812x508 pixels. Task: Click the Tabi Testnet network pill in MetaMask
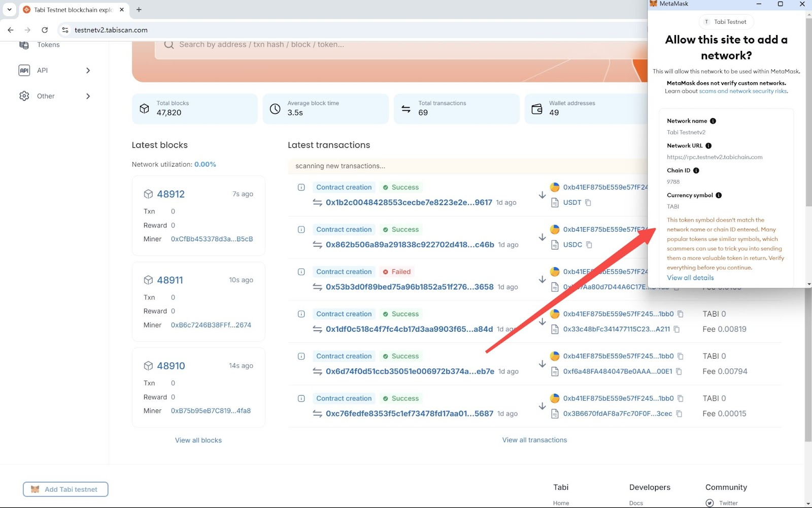click(726, 22)
